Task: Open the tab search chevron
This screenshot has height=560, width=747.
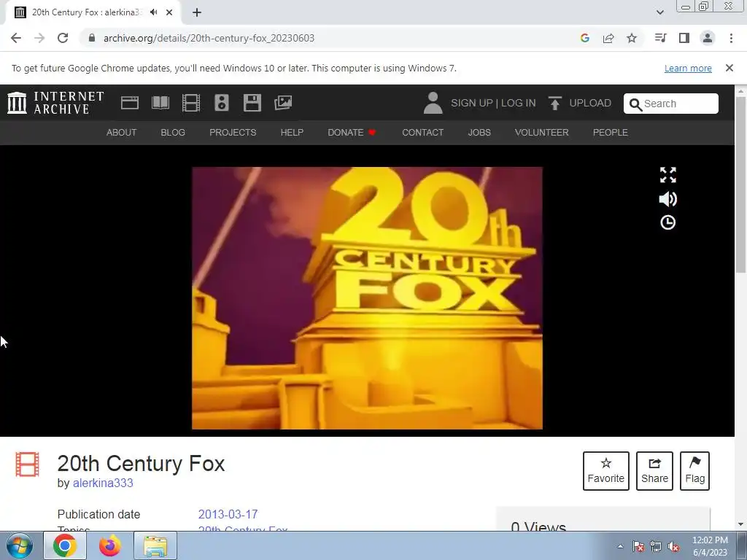Action: tap(659, 12)
